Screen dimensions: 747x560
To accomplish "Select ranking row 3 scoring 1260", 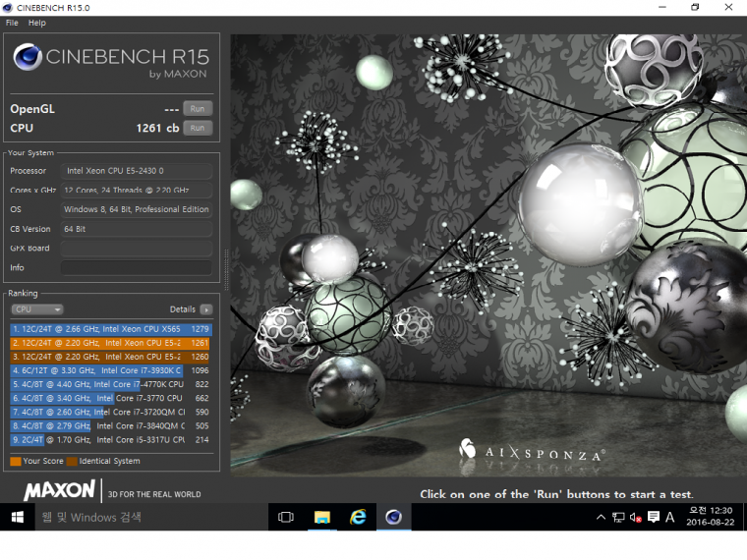I will [110, 357].
